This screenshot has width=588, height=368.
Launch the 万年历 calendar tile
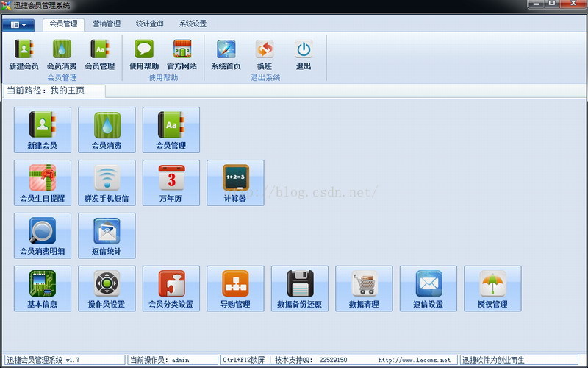tap(171, 183)
